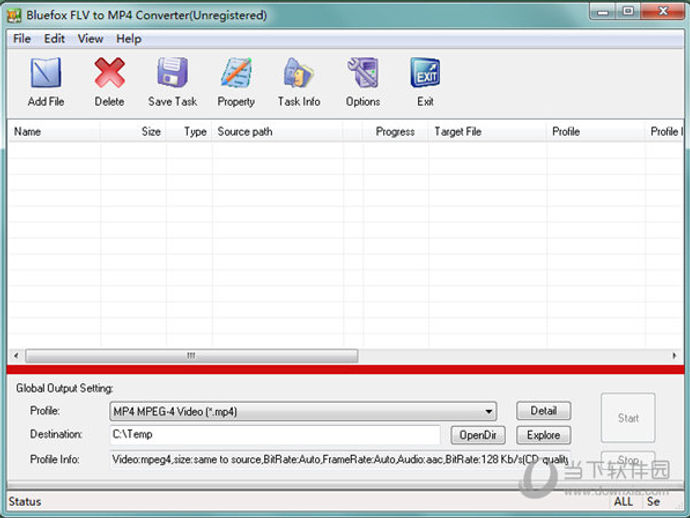The height and width of the screenshot is (518, 690).
Task: Click the horizontal scrollbar thumb of the file list
Action: pyautogui.click(x=191, y=356)
